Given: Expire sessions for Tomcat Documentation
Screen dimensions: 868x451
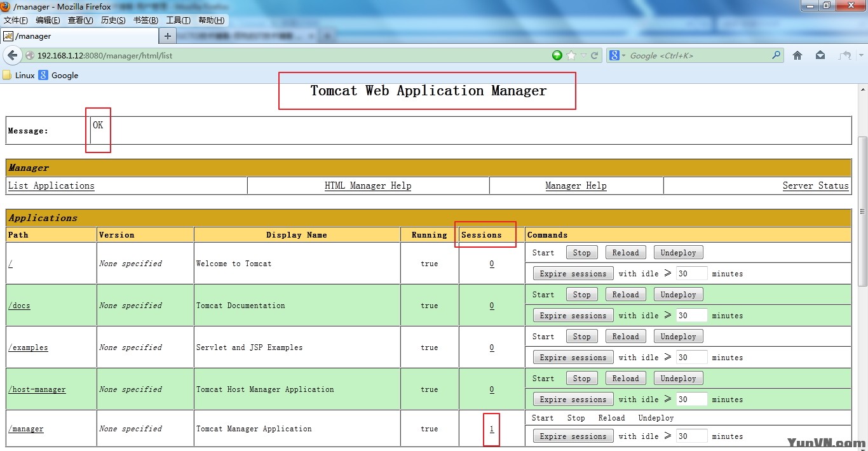Looking at the screenshot, I should [573, 316].
